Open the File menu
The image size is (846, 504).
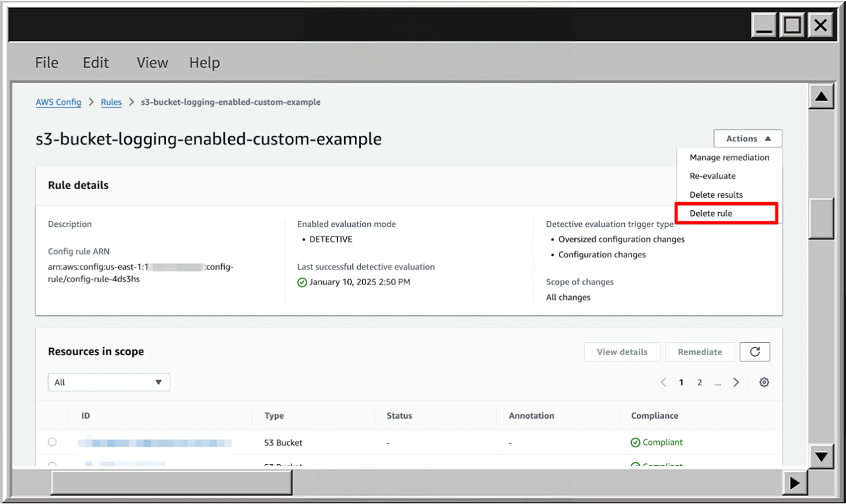click(46, 62)
